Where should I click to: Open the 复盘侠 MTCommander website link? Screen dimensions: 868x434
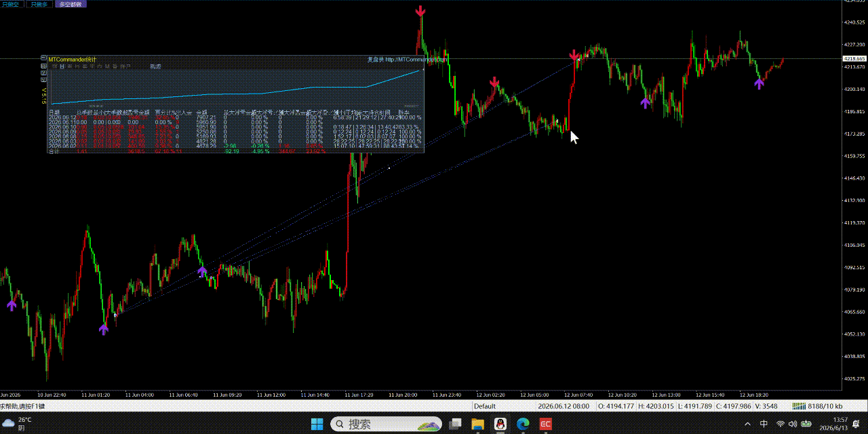[407, 60]
